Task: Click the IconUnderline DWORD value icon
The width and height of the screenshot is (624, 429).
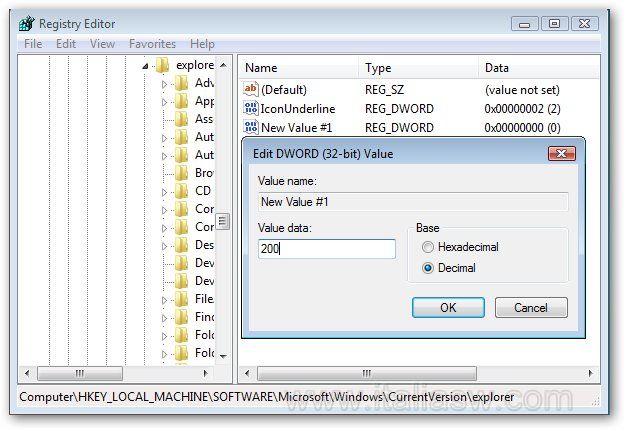Action: click(x=251, y=108)
